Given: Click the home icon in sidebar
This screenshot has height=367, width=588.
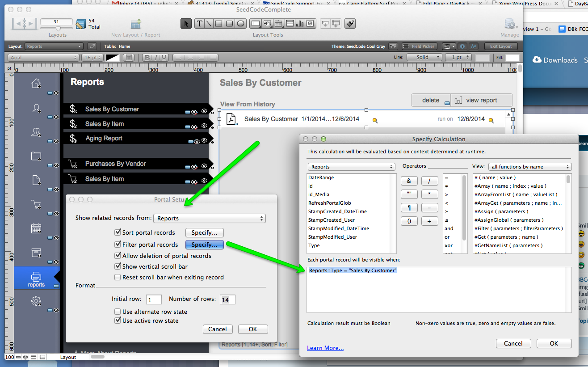Looking at the screenshot, I should [36, 83].
